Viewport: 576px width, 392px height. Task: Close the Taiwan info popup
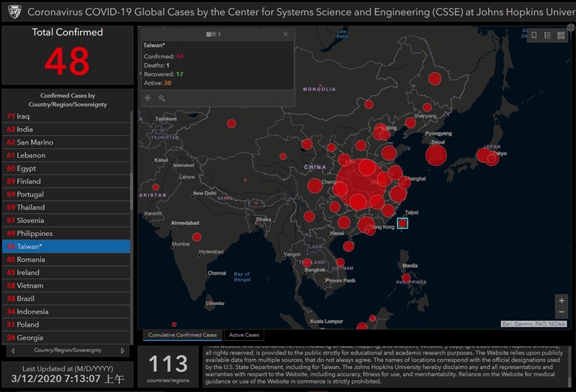(x=285, y=34)
